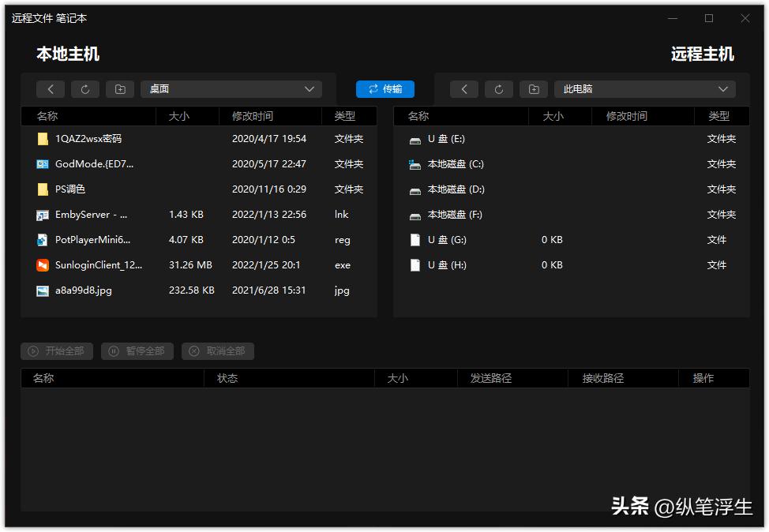This screenshot has width=769, height=532.
Task: Click the 暂停全部 pause-all button
Action: click(137, 351)
